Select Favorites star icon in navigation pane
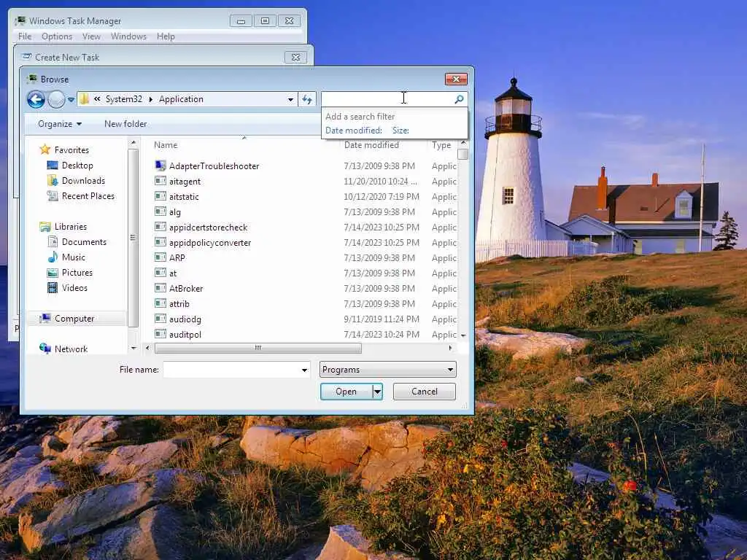 click(45, 149)
